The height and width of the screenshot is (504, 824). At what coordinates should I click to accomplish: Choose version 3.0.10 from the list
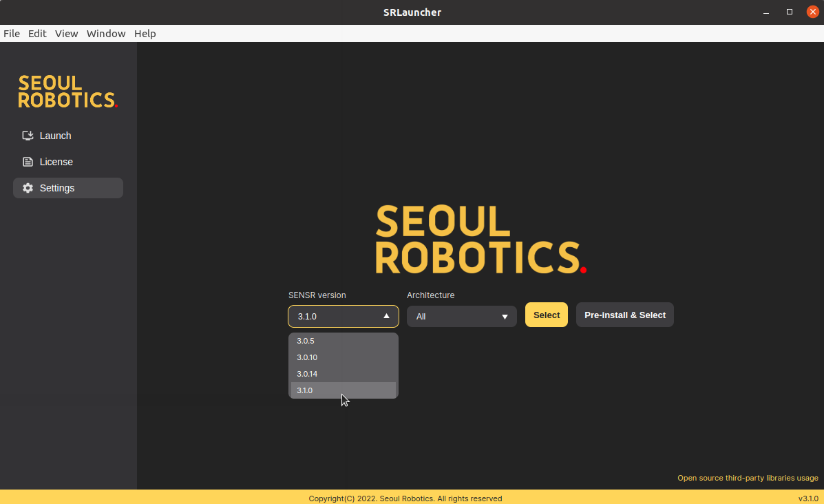(343, 357)
